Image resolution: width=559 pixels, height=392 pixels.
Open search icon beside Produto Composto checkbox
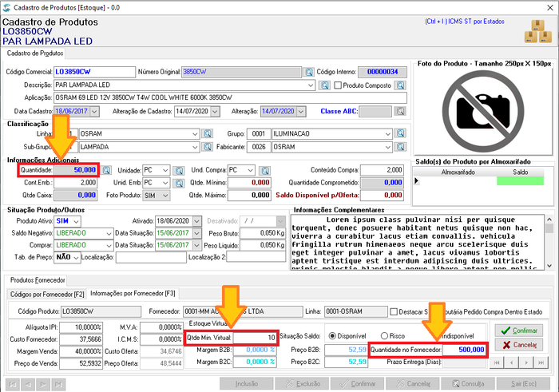coord(401,85)
